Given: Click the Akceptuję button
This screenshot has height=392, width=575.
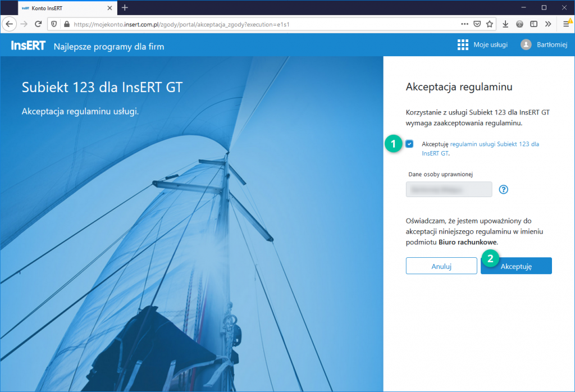Looking at the screenshot, I should (x=517, y=266).
